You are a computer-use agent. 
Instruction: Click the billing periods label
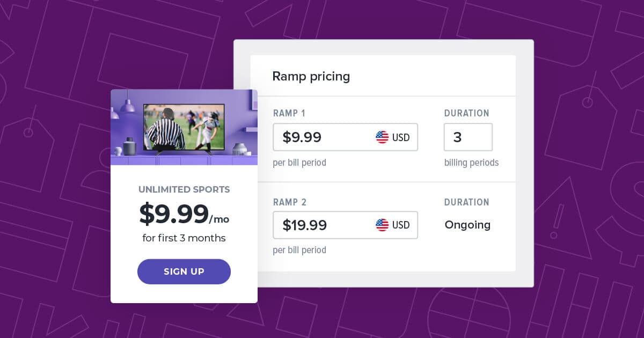[x=471, y=163]
